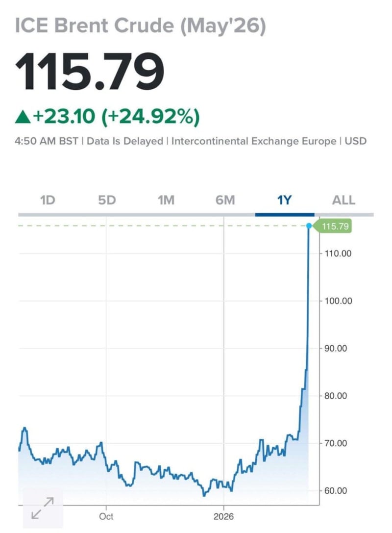Image resolution: width=392 pixels, height=533 pixels.
Task: Click the Oct label on time axis
Action: [x=106, y=516]
